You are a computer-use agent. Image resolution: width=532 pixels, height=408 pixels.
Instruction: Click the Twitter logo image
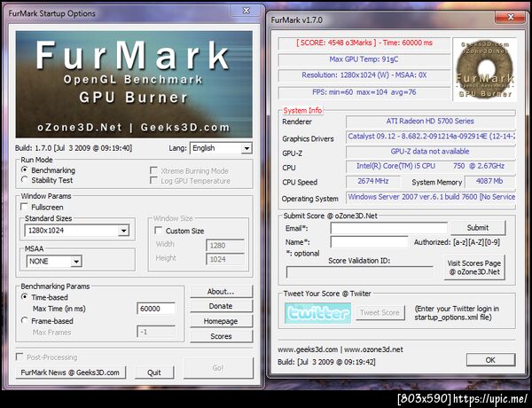point(318,312)
